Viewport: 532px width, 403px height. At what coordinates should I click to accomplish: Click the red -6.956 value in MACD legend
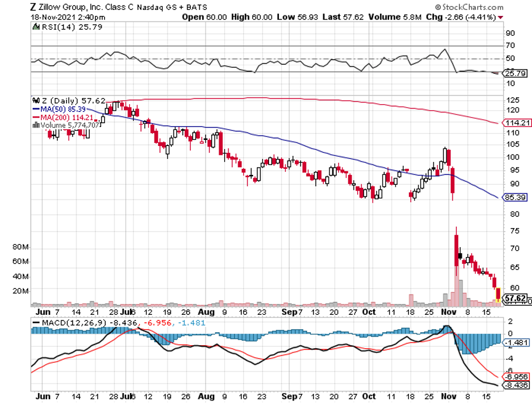click(x=158, y=322)
